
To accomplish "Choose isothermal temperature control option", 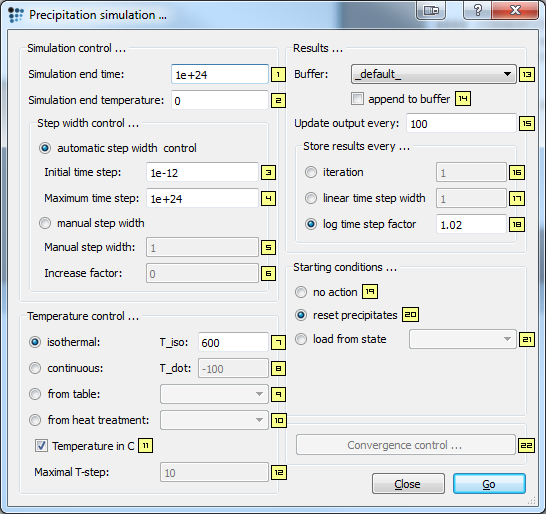I will coord(35,342).
